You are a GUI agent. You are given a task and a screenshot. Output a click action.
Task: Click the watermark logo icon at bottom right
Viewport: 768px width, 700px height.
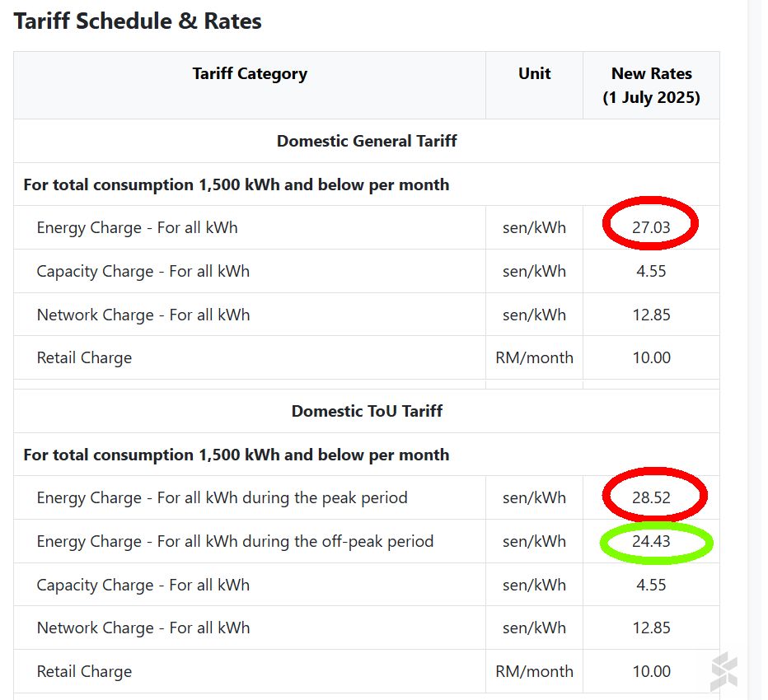click(724, 671)
